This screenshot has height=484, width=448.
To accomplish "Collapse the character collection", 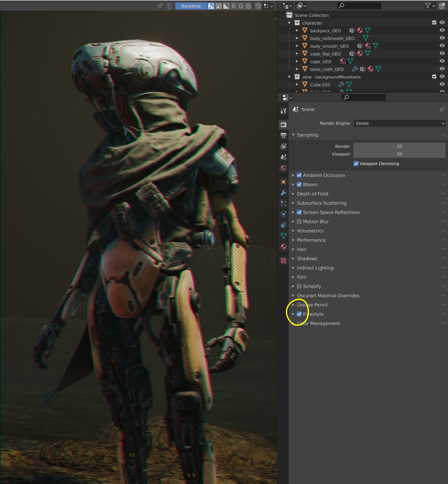I will click(x=289, y=23).
